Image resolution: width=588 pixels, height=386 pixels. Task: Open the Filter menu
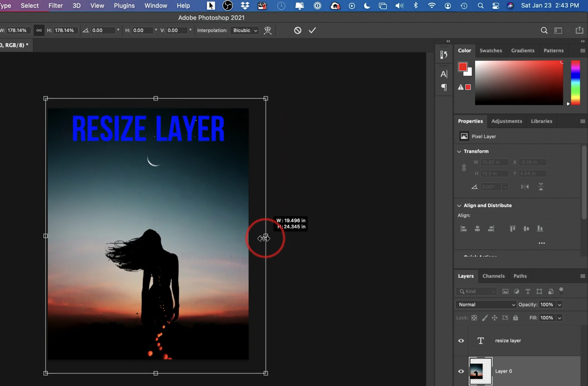(55, 6)
